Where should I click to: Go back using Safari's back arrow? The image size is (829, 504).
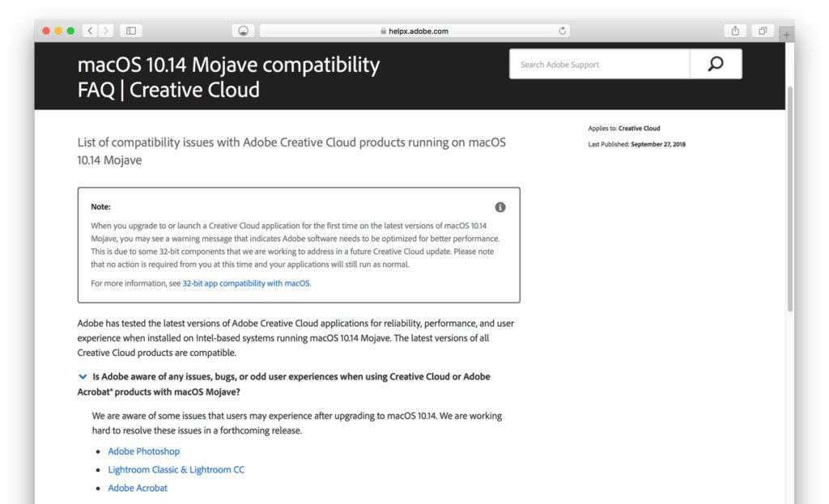click(x=90, y=31)
